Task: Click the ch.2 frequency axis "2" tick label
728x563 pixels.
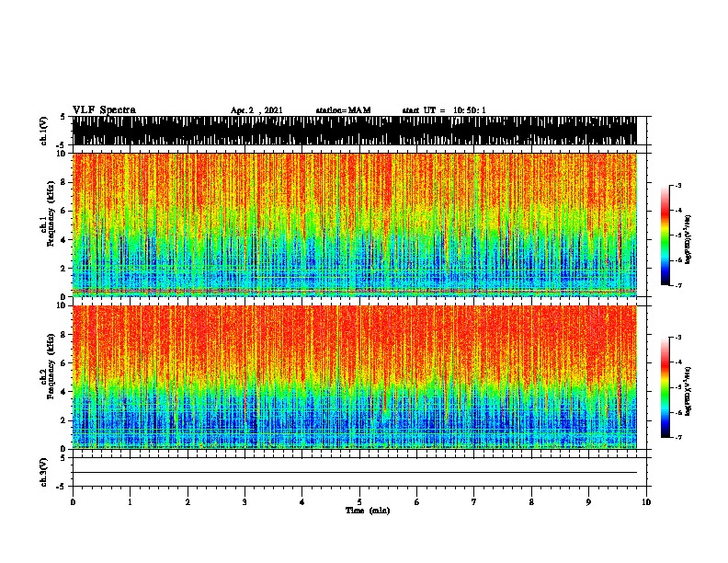Action: point(64,420)
